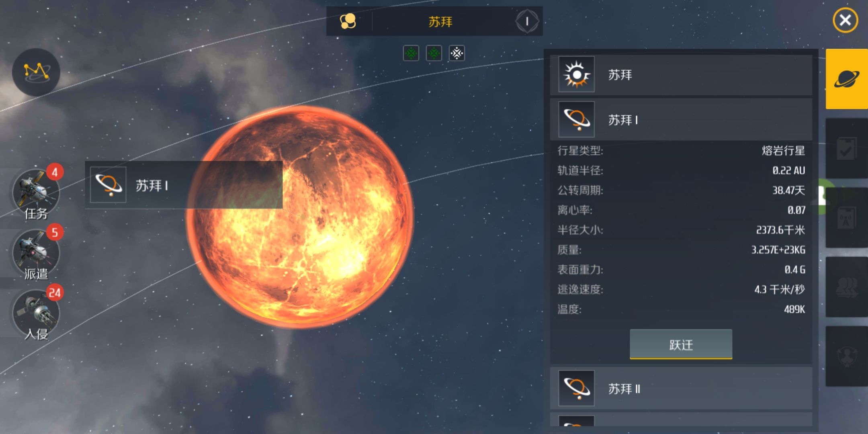Toggle the first green resource marker
The width and height of the screenshot is (868, 434).
coord(411,53)
